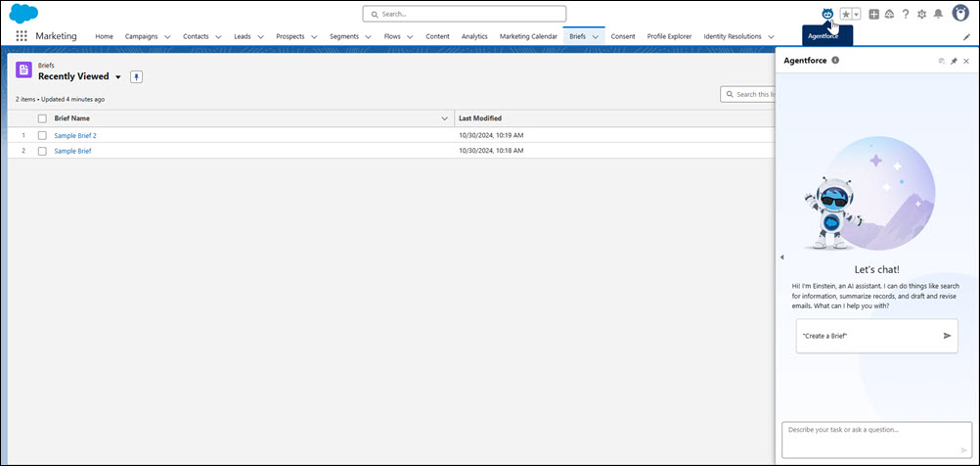The height and width of the screenshot is (466, 980).
Task: Expand the Contacts tab dropdown chevron
Action: click(x=218, y=37)
